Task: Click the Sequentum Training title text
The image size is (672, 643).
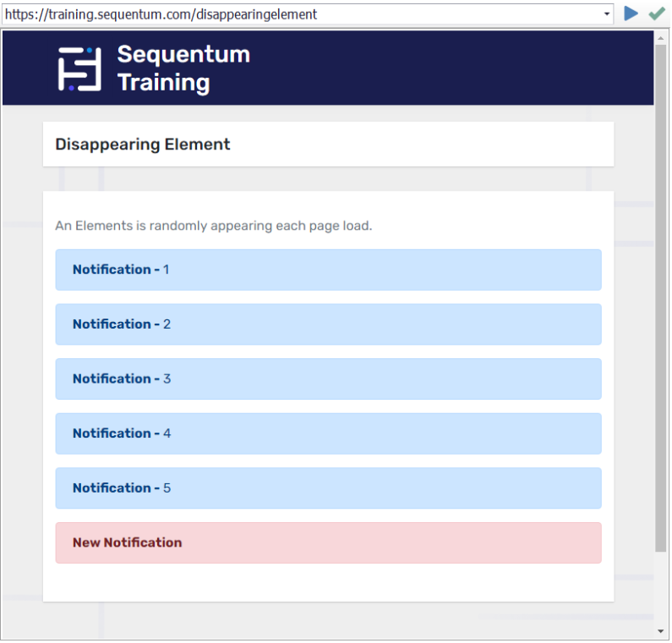Action: [183, 68]
